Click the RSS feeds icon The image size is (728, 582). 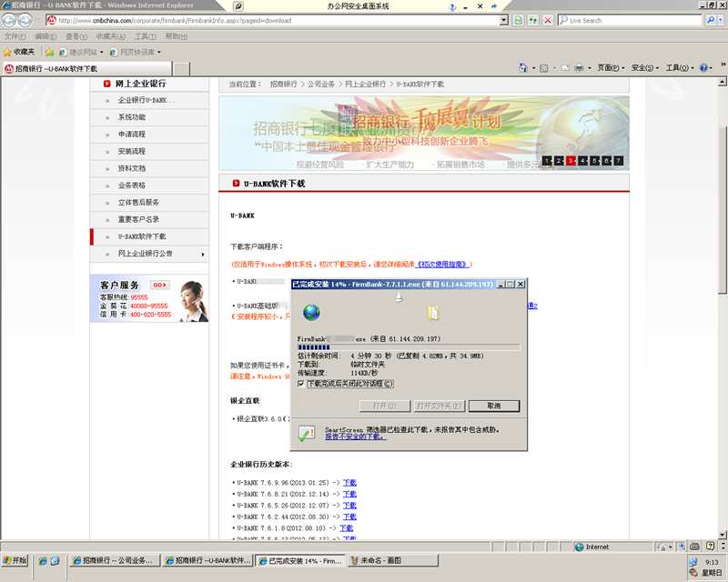click(543, 68)
